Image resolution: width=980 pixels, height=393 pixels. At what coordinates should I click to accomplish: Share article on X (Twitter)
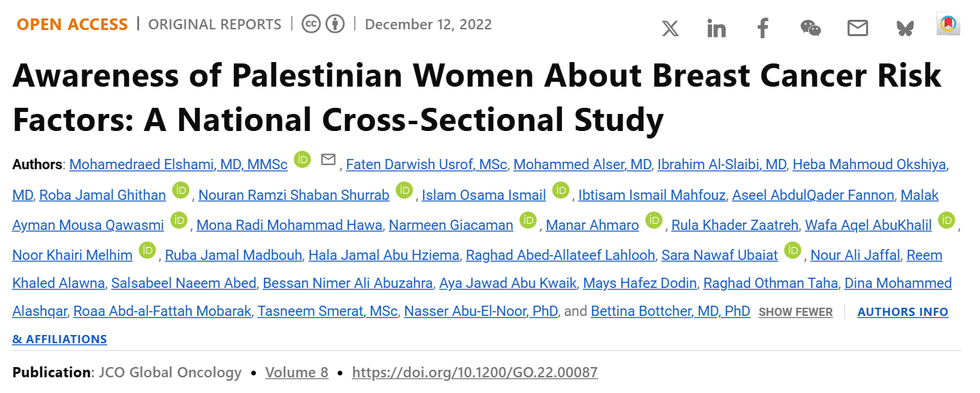point(670,28)
